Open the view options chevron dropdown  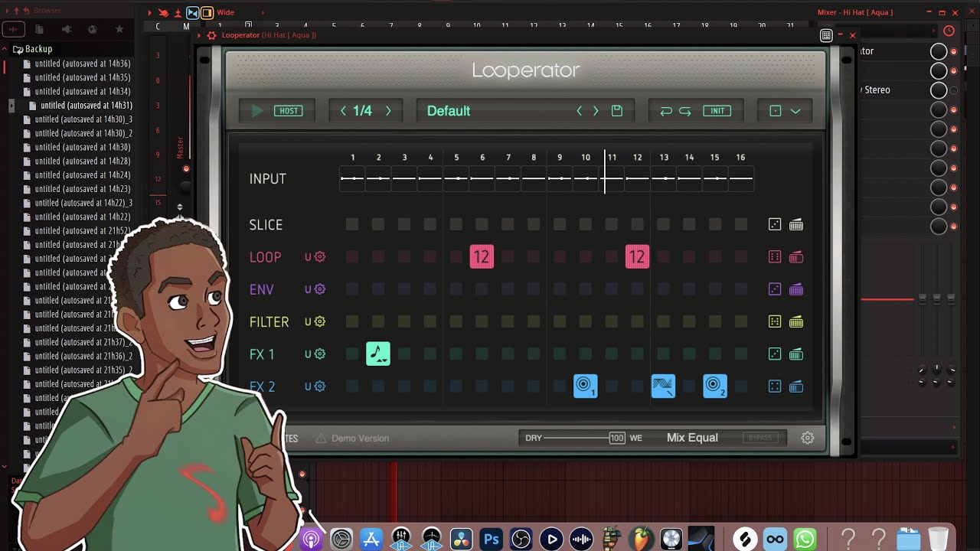[795, 111]
